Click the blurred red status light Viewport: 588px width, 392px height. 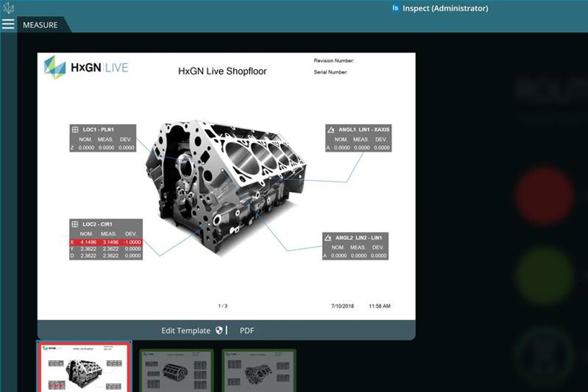pos(545,196)
